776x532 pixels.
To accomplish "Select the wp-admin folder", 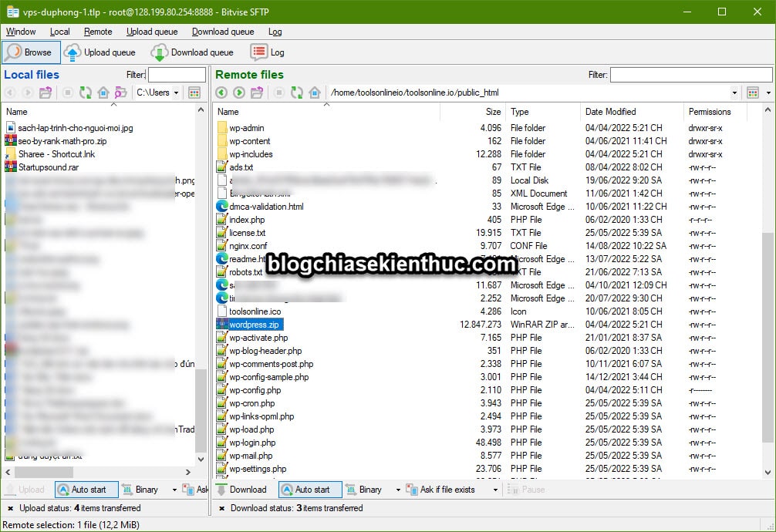I will tap(247, 128).
